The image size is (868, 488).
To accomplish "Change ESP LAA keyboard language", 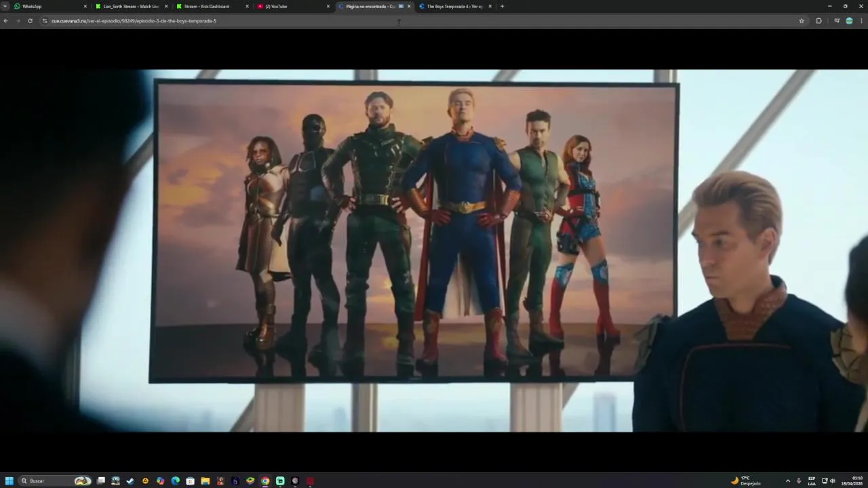I will click(812, 481).
